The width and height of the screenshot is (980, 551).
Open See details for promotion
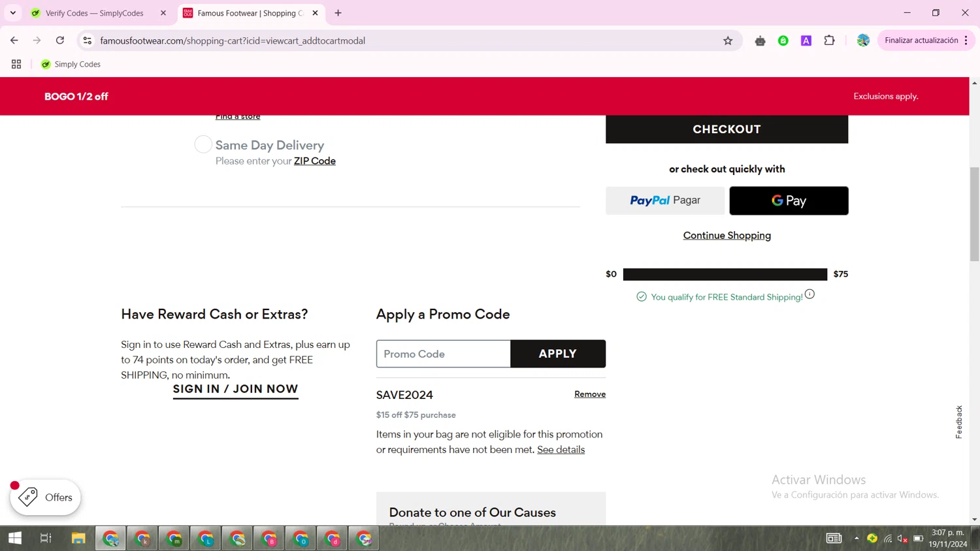(x=561, y=450)
